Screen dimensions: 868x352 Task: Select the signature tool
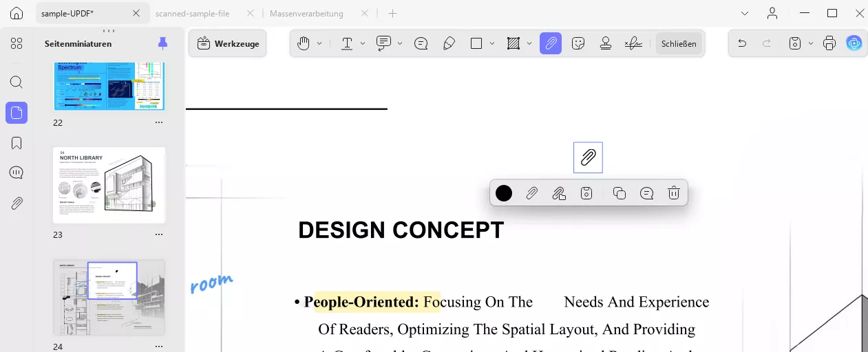pyautogui.click(x=633, y=43)
